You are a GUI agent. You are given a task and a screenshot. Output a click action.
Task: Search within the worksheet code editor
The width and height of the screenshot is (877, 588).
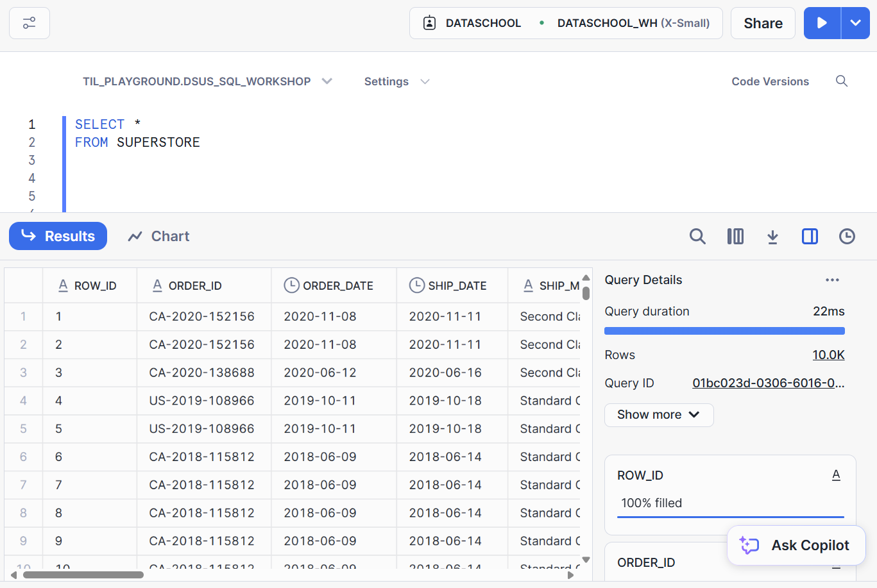(842, 81)
